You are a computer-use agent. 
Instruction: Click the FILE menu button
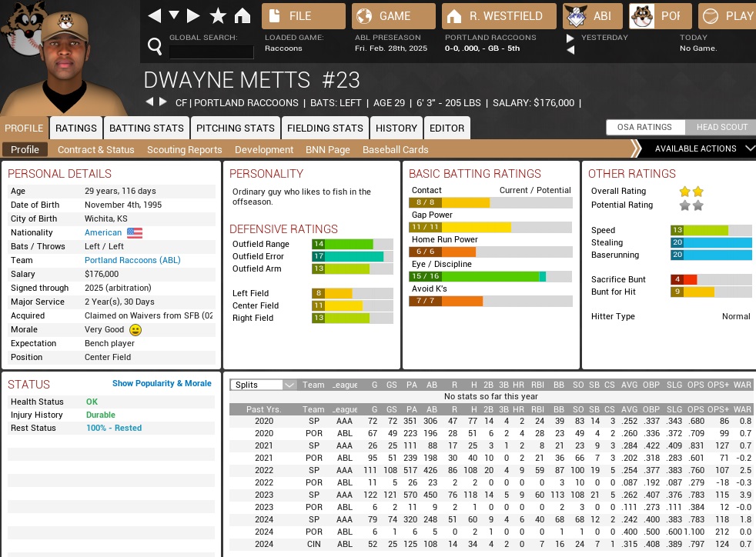point(303,16)
